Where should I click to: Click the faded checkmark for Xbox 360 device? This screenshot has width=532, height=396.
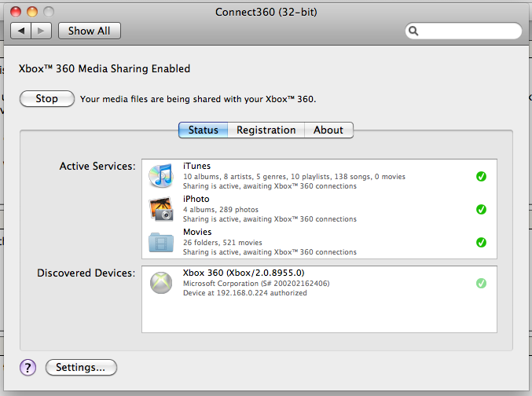(x=481, y=283)
